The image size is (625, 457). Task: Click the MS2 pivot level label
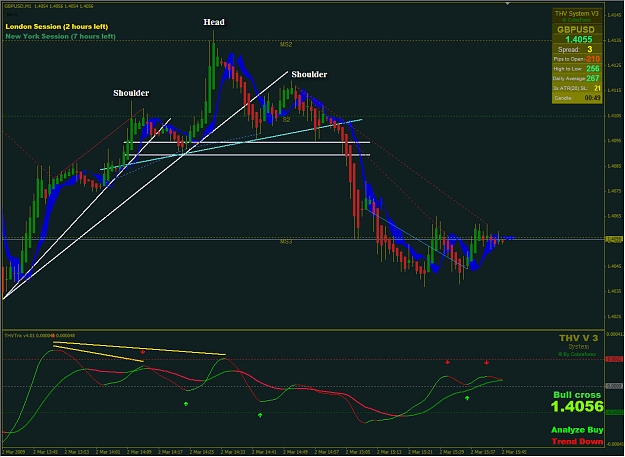pyautogui.click(x=286, y=45)
